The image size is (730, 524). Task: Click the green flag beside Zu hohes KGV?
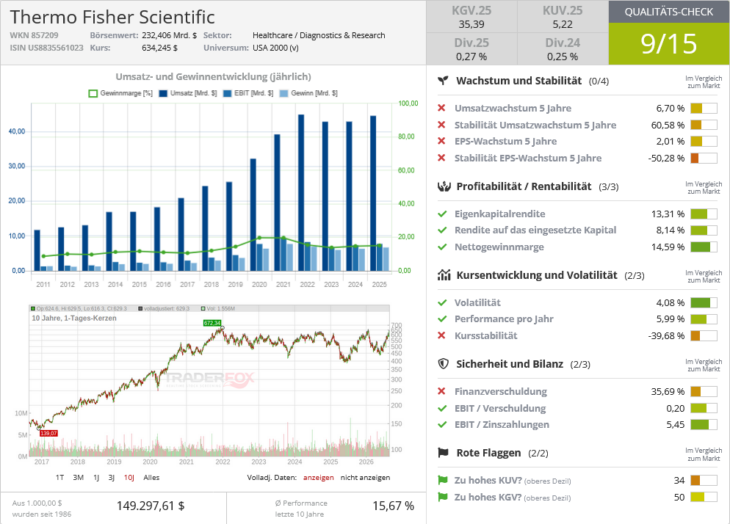[x=443, y=497]
